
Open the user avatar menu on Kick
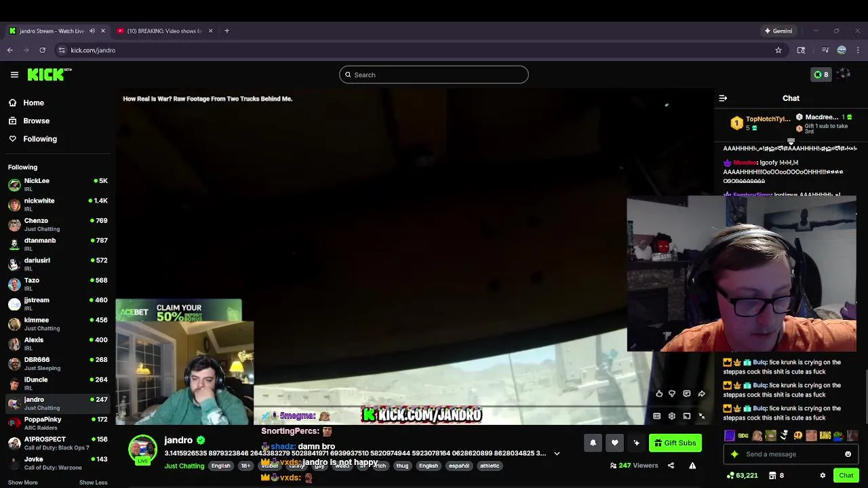(844, 75)
